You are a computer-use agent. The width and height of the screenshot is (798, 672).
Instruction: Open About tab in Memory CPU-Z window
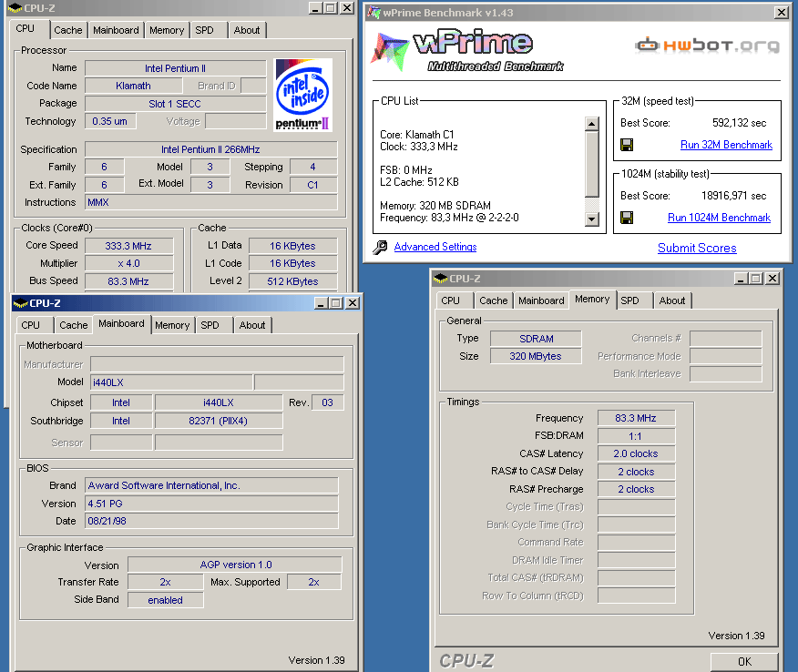point(671,300)
